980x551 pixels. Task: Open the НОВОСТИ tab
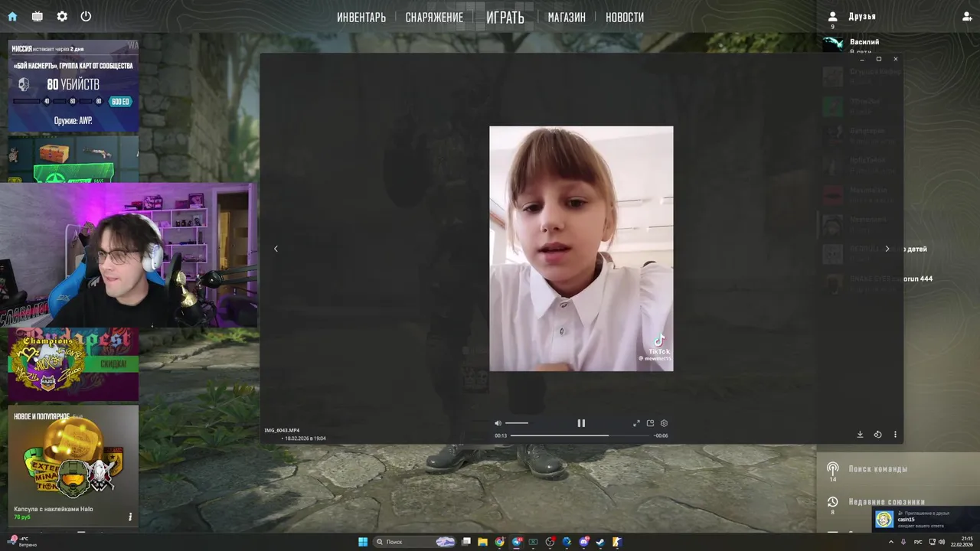[625, 17]
